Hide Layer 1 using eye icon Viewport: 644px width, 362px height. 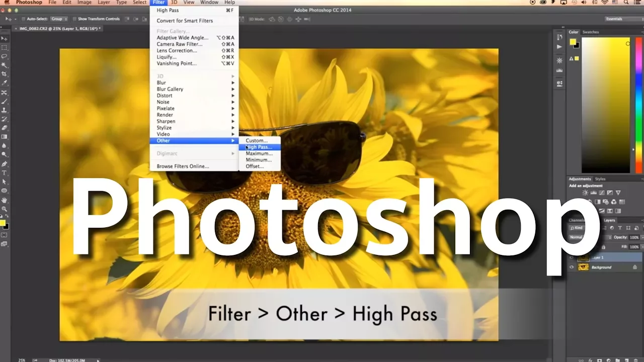point(572,257)
